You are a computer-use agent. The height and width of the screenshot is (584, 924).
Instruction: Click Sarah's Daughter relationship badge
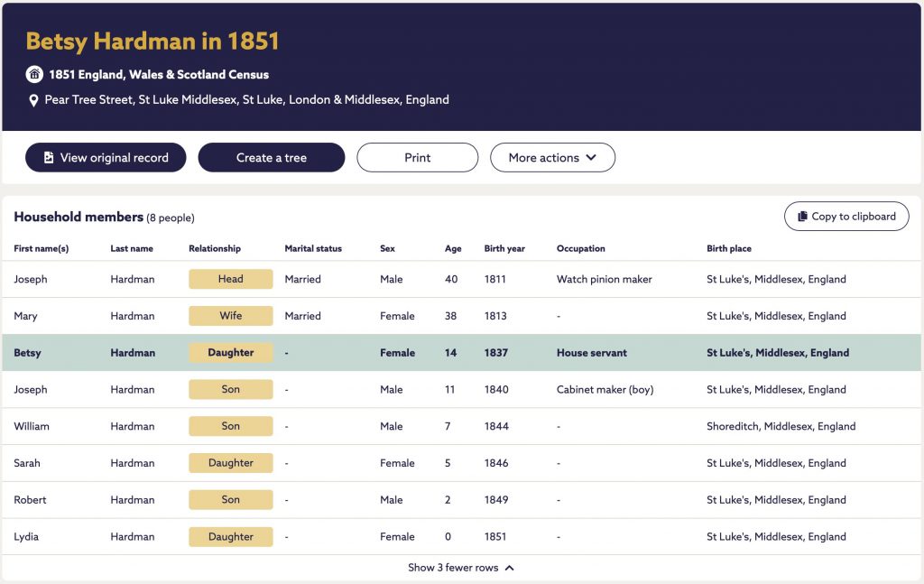click(x=230, y=463)
